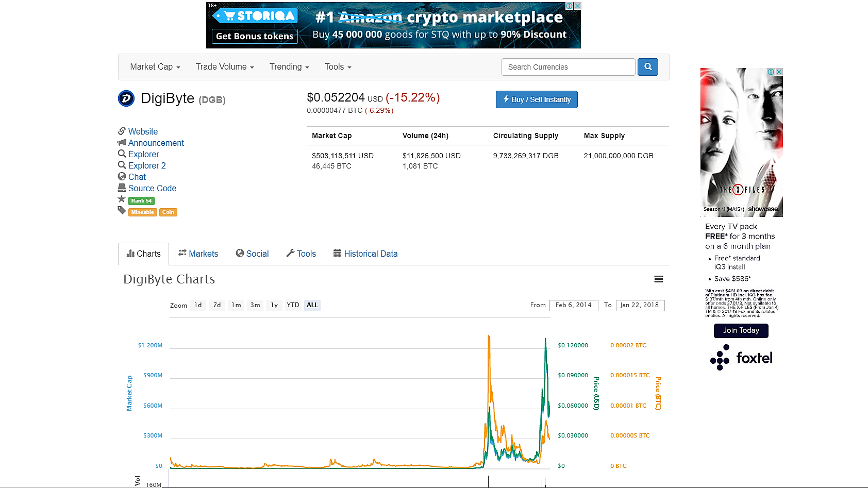Select the search magnifier button
This screenshot has height=488, width=868.
pyautogui.click(x=647, y=67)
